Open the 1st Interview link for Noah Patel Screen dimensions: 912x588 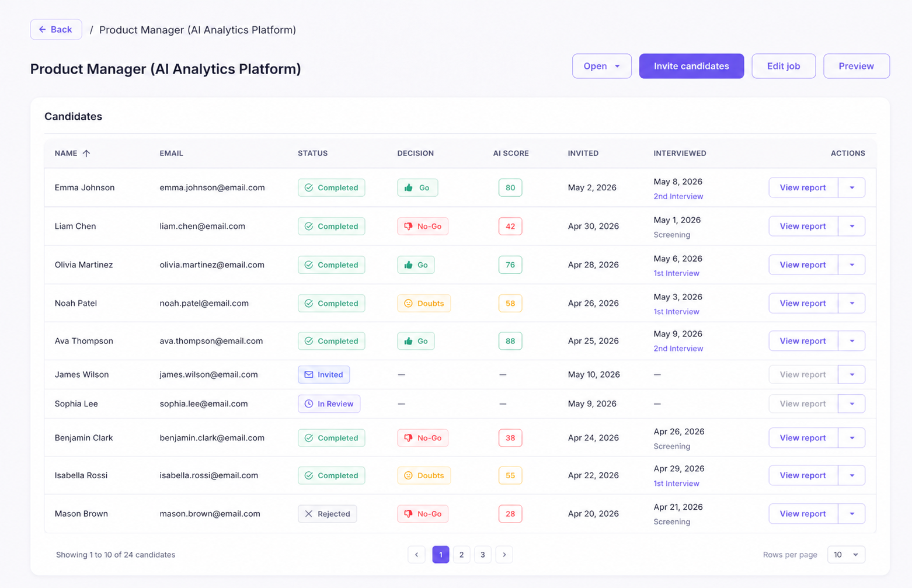676,312
